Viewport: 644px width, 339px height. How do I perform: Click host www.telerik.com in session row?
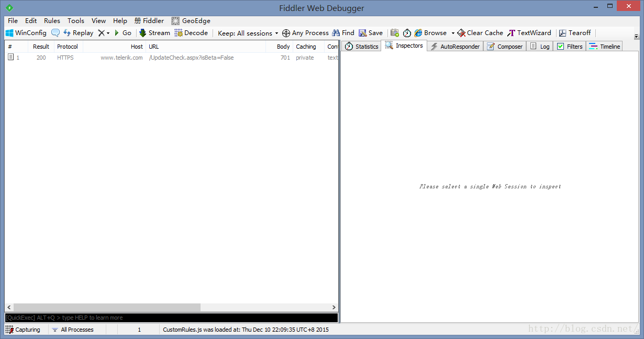pos(121,58)
